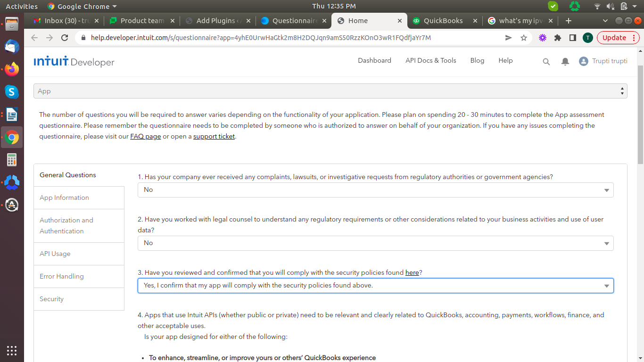Image resolution: width=644 pixels, height=362 pixels.
Task: Open question 3 security policies dropdown
Action: click(375, 286)
